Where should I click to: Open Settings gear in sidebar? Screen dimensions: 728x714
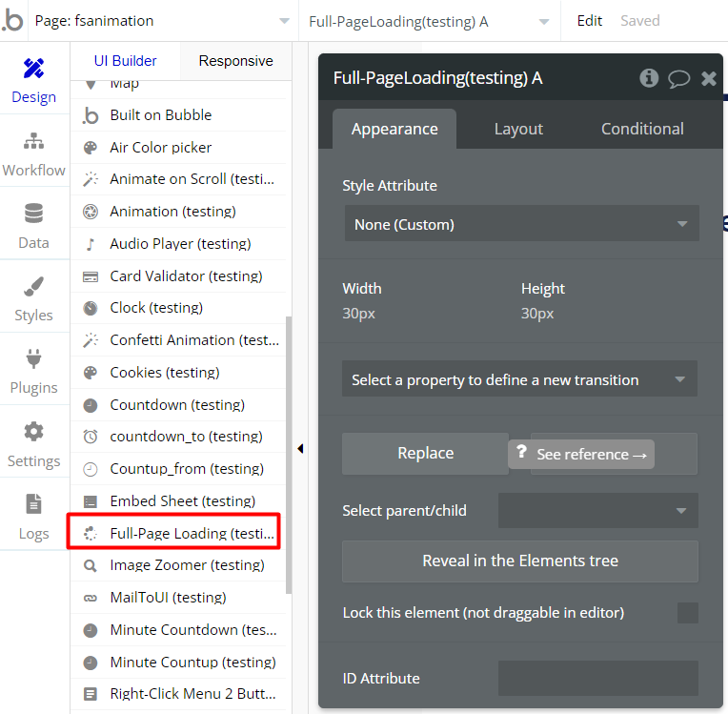pyautogui.click(x=34, y=444)
